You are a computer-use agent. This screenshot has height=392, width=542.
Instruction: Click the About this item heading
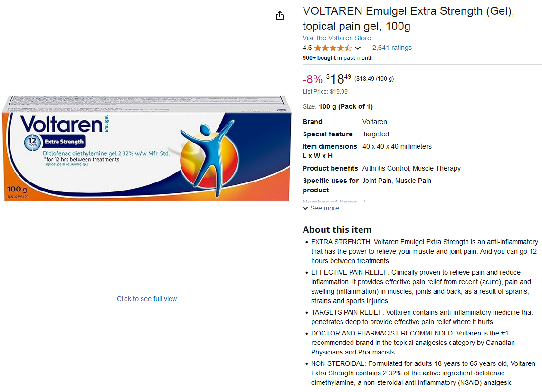pyautogui.click(x=337, y=229)
